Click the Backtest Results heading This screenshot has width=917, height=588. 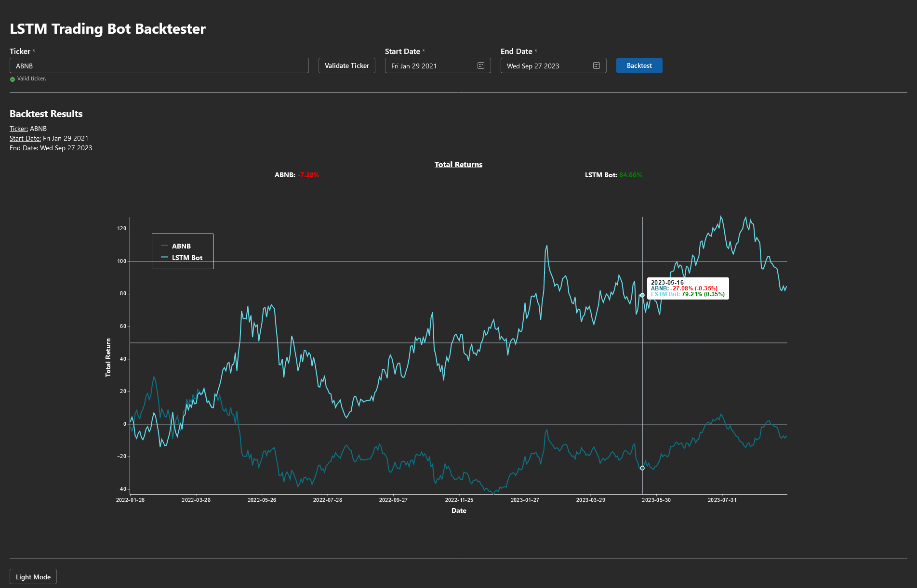pyautogui.click(x=46, y=114)
